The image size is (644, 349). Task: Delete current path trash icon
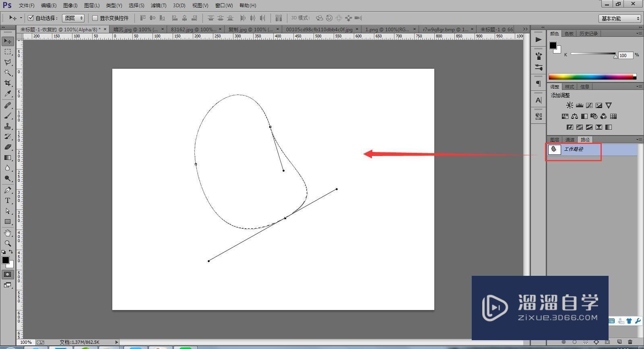630,342
